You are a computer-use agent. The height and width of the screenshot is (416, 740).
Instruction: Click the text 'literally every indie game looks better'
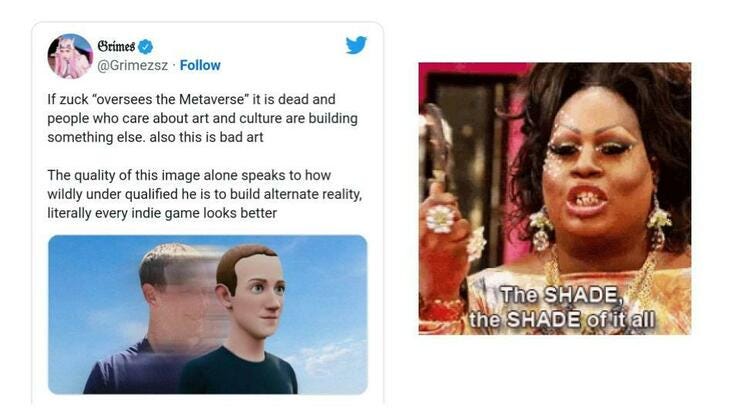pos(162,213)
